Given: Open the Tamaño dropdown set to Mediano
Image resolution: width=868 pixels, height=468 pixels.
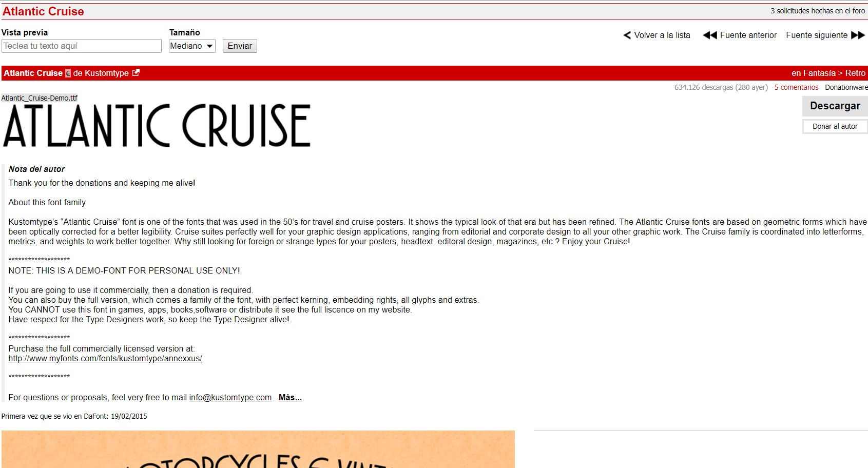Looking at the screenshot, I should (x=192, y=46).
